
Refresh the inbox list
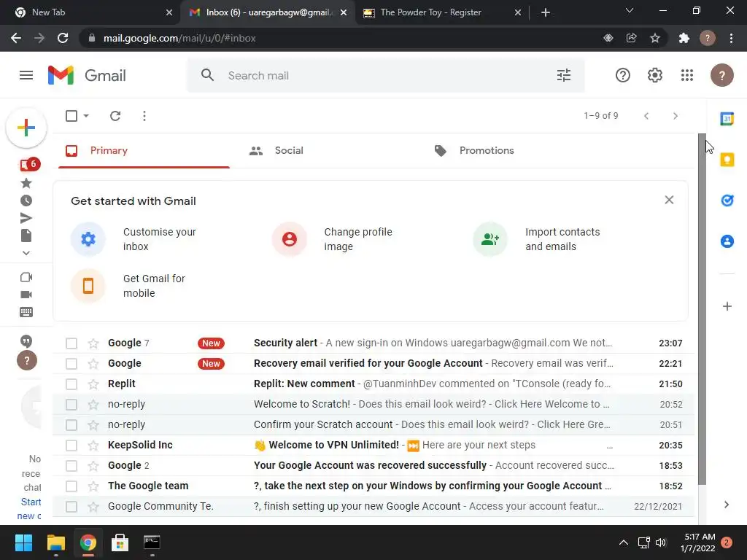pyautogui.click(x=115, y=116)
